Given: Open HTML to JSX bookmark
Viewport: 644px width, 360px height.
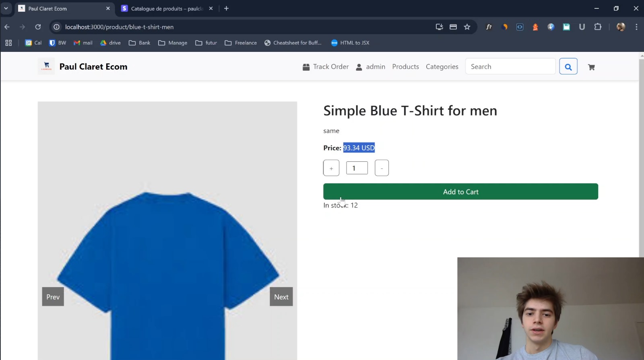Looking at the screenshot, I should point(350,43).
